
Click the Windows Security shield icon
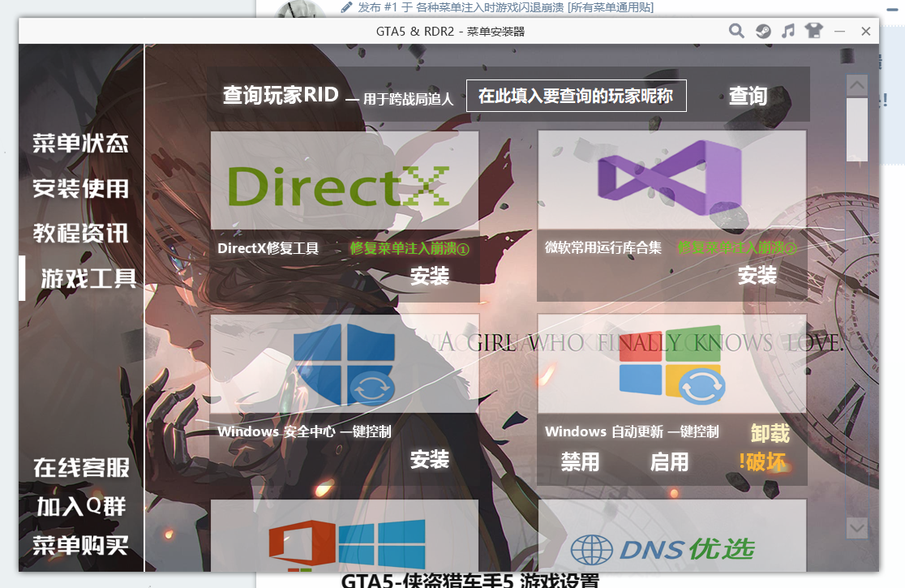pos(344,363)
